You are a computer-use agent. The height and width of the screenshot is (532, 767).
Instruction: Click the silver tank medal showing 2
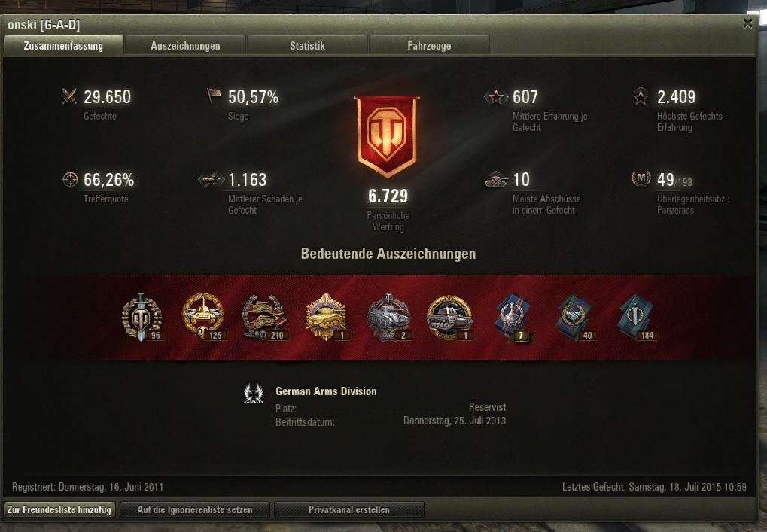(388, 317)
